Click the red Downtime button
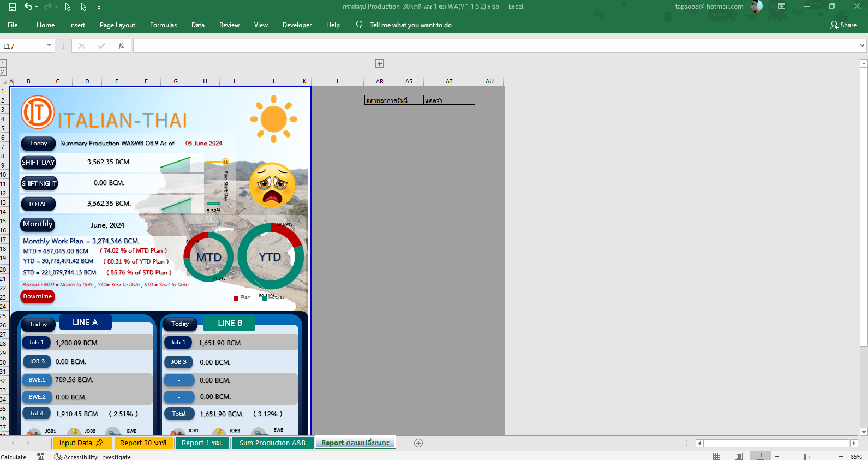The width and height of the screenshot is (868, 460). tap(38, 297)
